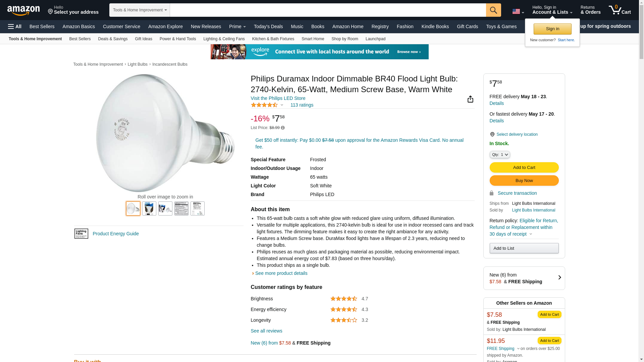644x362 pixels.
Task: Click the delivery location pin icon
Action: tap(492, 134)
